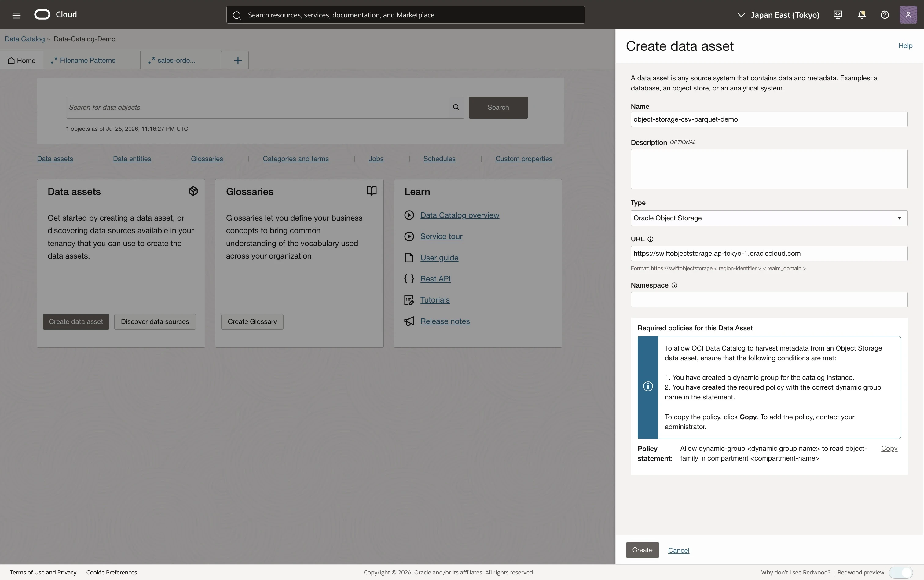Open Help for Create data asset

coord(905,46)
